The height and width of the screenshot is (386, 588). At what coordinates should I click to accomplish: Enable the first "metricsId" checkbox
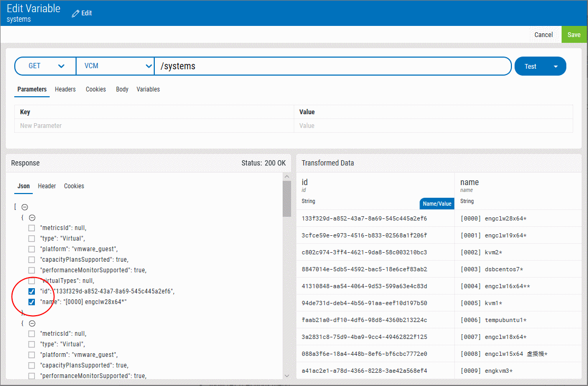(x=32, y=228)
